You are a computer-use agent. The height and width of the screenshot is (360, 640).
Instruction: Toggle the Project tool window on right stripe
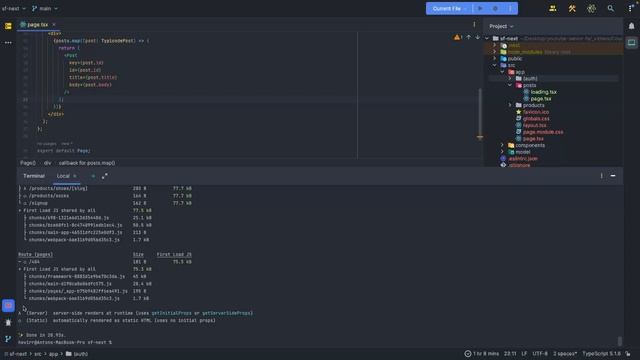click(631, 42)
